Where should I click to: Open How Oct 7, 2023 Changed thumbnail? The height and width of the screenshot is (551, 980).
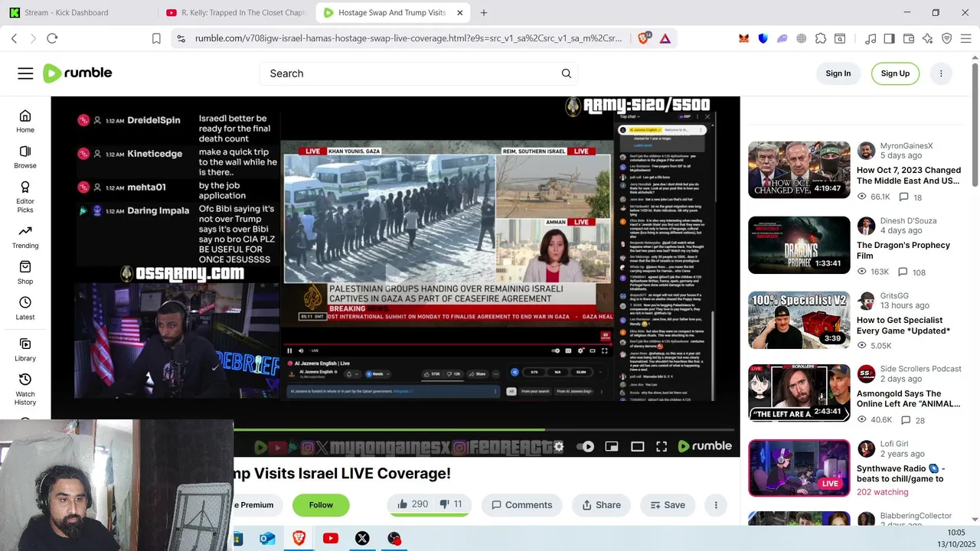point(799,170)
